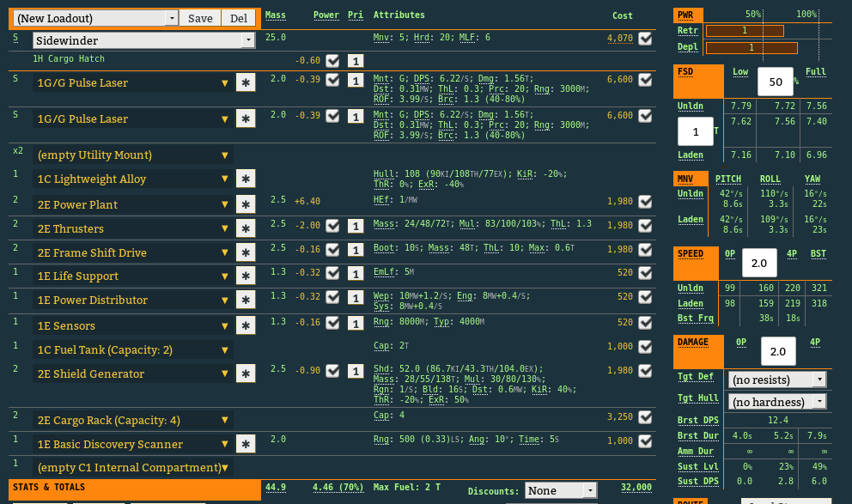Screen dimensions: 852x504
Task: Edit the FSD fuel percentage field showing 50
Action: (776, 82)
